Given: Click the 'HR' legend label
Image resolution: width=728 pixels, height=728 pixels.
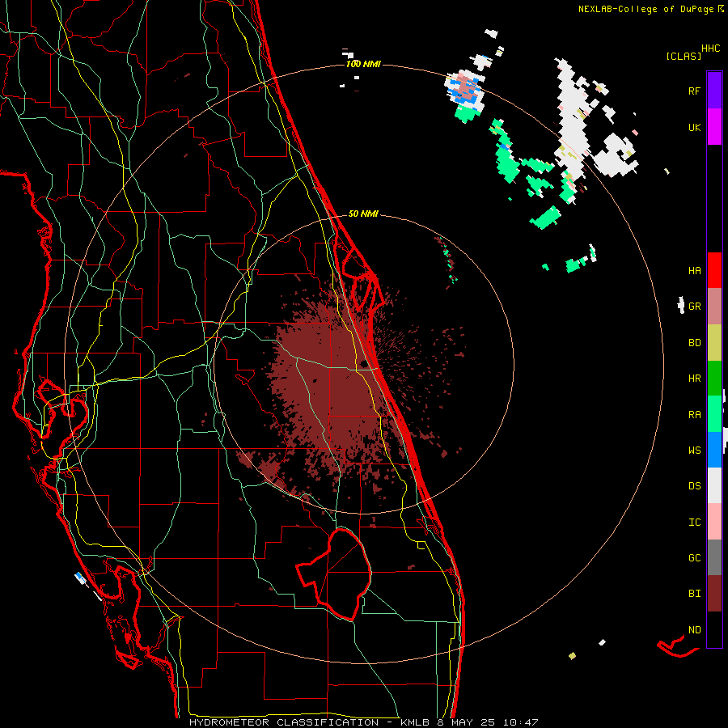Looking at the screenshot, I should (694, 379).
